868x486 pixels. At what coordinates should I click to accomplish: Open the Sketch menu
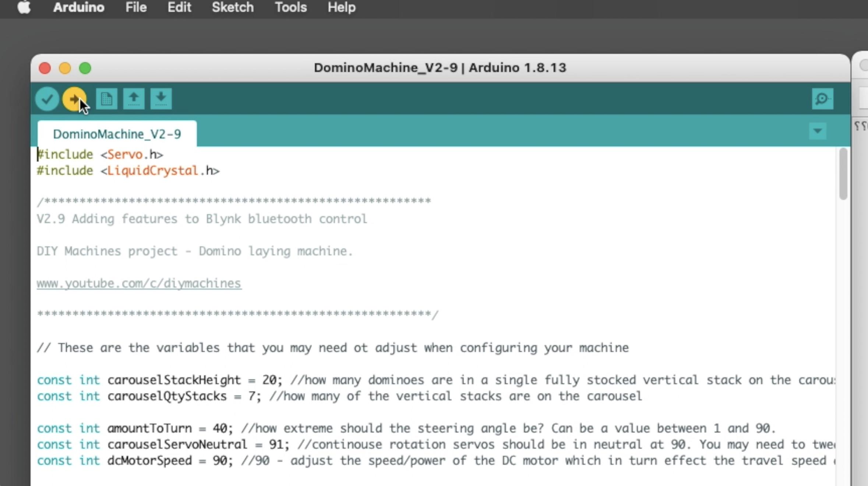pos(233,7)
